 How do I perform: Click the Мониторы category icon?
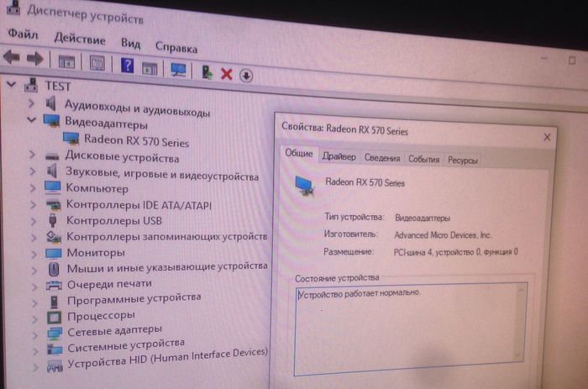[53, 253]
